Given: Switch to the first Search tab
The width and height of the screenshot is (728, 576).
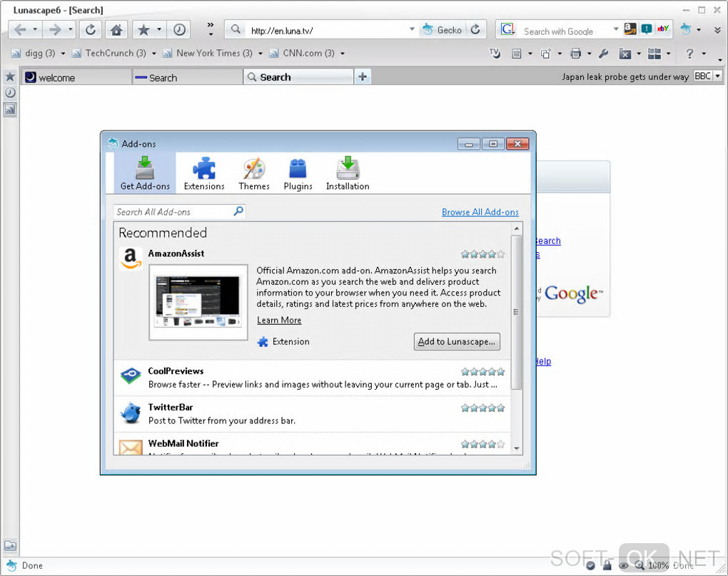Looking at the screenshot, I should [187, 77].
